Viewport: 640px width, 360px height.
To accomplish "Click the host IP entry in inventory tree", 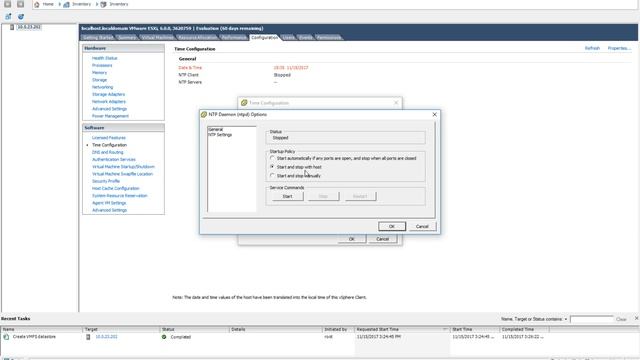I will point(29,27).
